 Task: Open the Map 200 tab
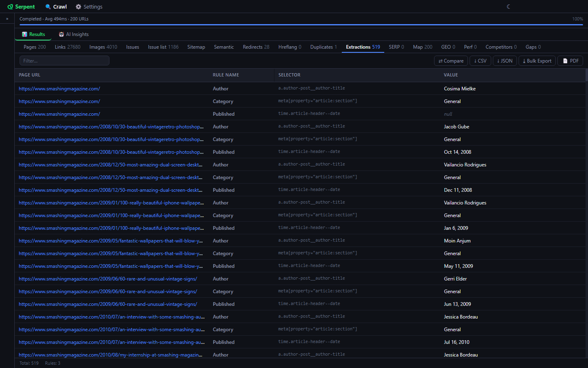423,47
